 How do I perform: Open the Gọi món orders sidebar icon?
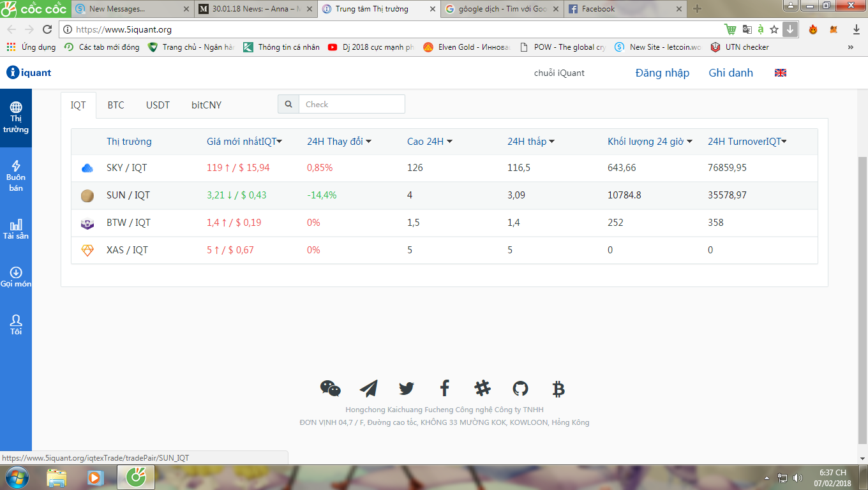coord(16,278)
